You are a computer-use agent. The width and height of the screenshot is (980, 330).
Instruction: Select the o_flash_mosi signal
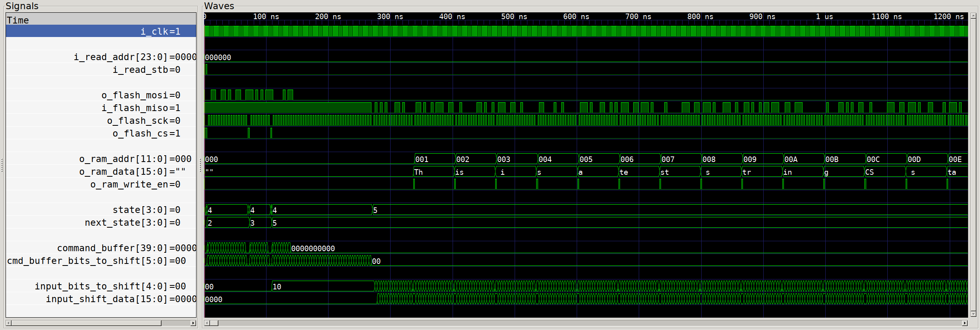coord(101,95)
